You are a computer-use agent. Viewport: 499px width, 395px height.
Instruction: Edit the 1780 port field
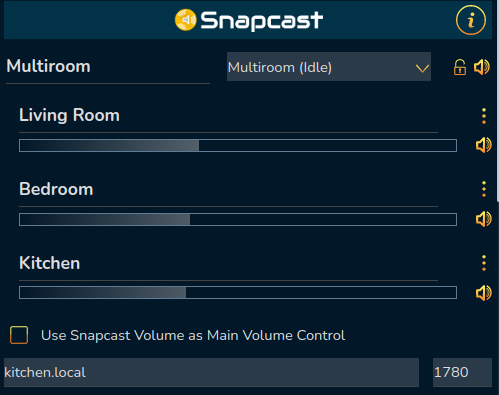[x=462, y=372]
